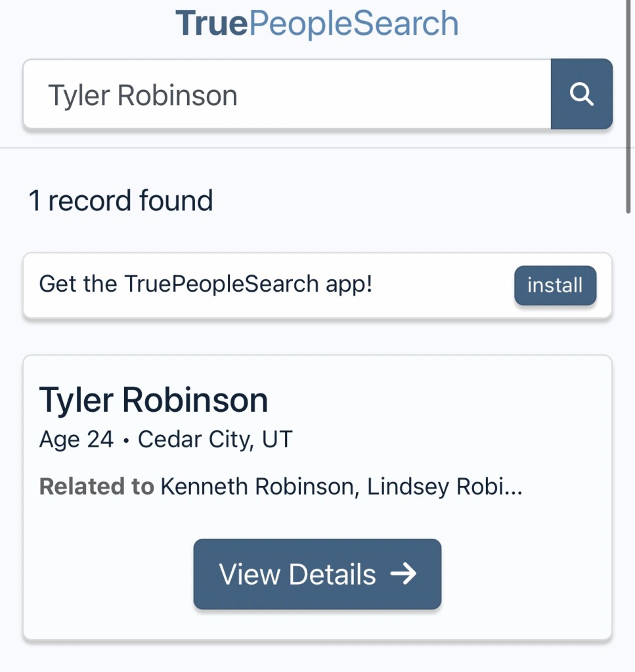Click the "View Details" button label text
This screenshot has width=635, height=672.
click(297, 573)
